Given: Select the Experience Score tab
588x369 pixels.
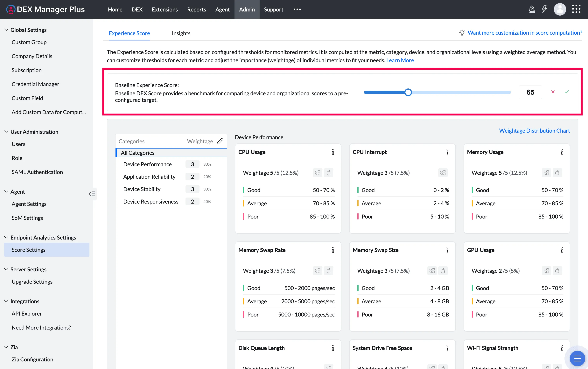Looking at the screenshot, I should tap(129, 33).
